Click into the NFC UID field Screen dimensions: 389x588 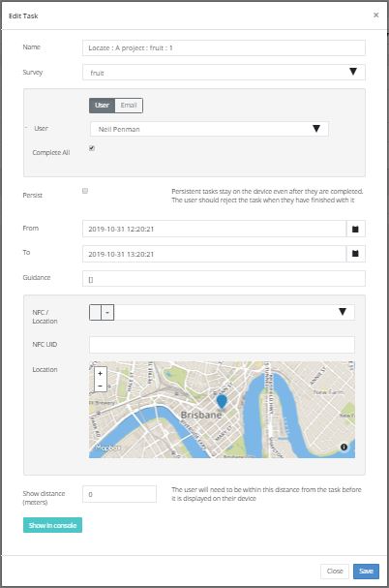[222, 345]
